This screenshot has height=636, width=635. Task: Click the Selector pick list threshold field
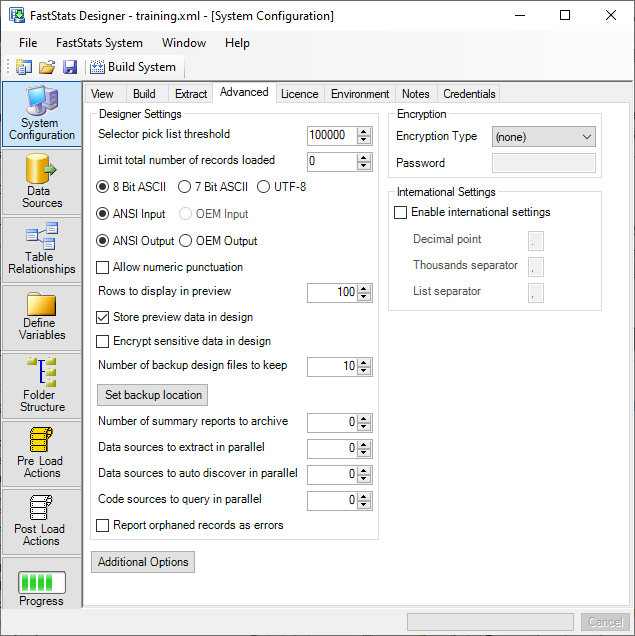pyautogui.click(x=333, y=135)
